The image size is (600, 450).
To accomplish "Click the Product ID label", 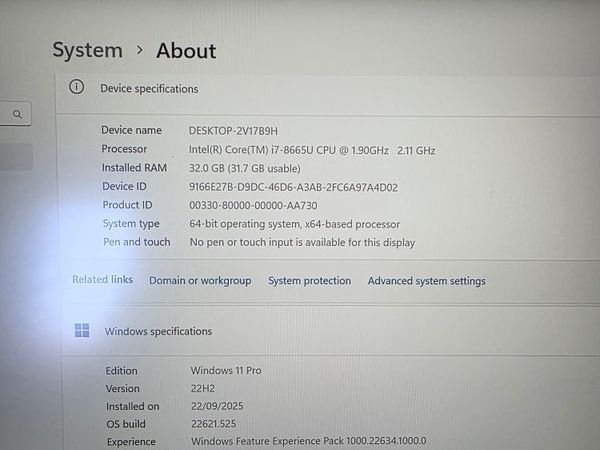I will tap(127, 205).
